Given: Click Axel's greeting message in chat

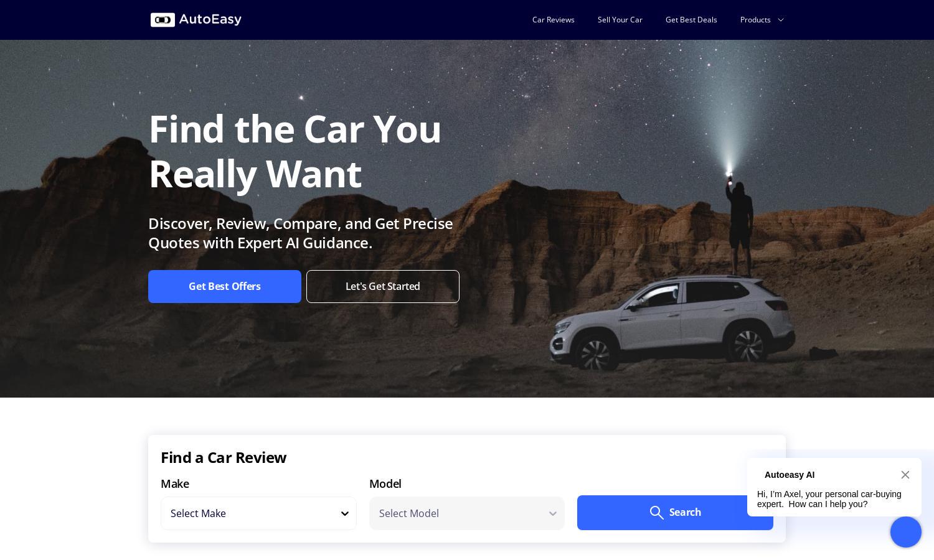Looking at the screenshot, I should tap(829, 499).
